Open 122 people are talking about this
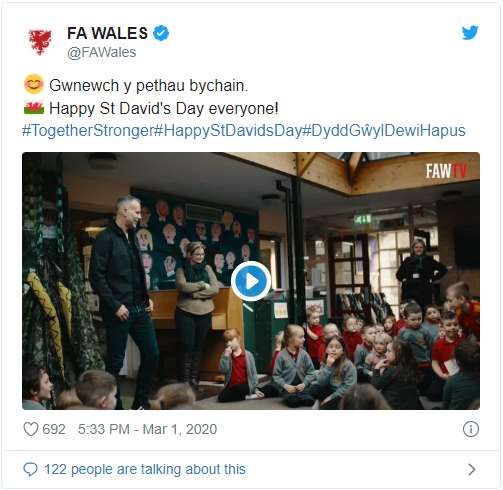The image size is (503, 490). (x=145, y=469)
